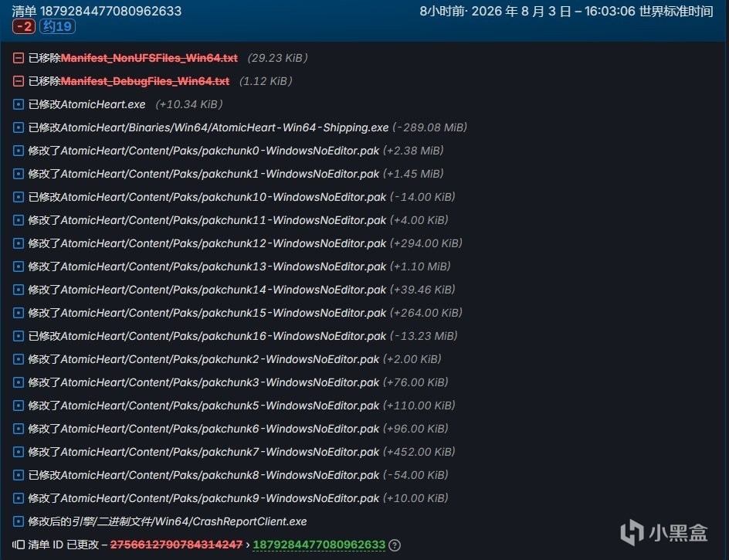Select path pakchunk0-WindowsNoEditor.pak

click(x=220, y=151)
